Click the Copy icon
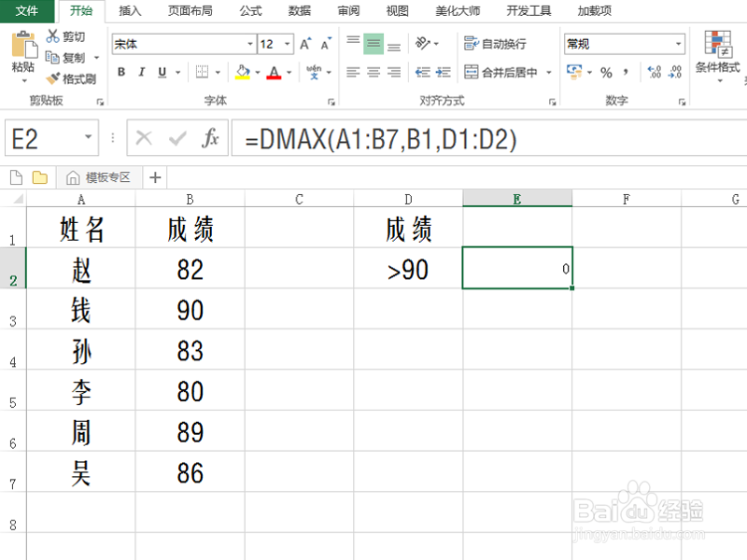747x560 pixels. (x=52, y=57)
